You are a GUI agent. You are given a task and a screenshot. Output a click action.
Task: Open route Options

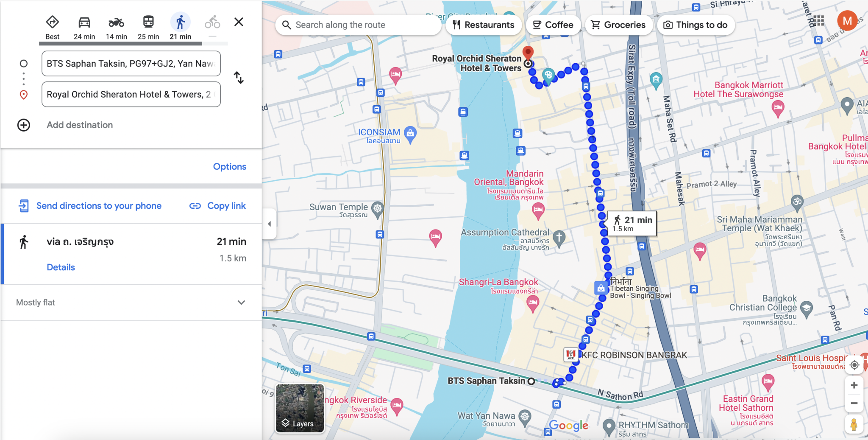click(x=229, y=166)
